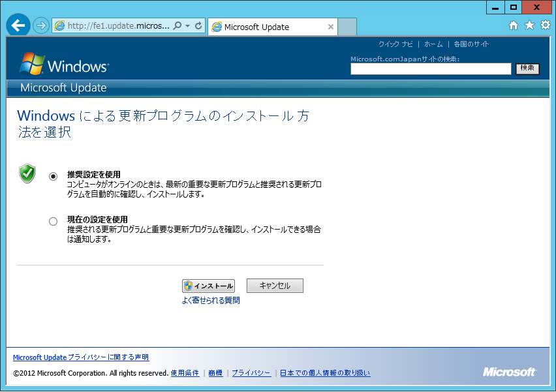Viewport: 556px width, 392px height.
Task: Click the 使用条件 footer link
Action: click(185, 373)
